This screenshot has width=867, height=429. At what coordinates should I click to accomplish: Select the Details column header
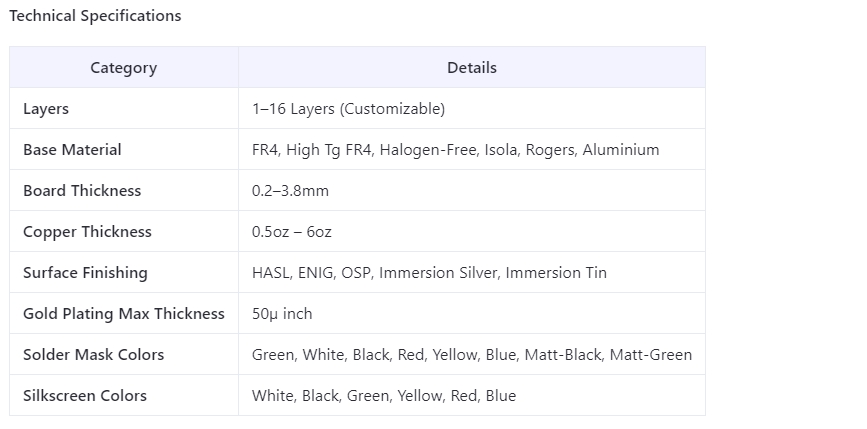pos(472,67)
